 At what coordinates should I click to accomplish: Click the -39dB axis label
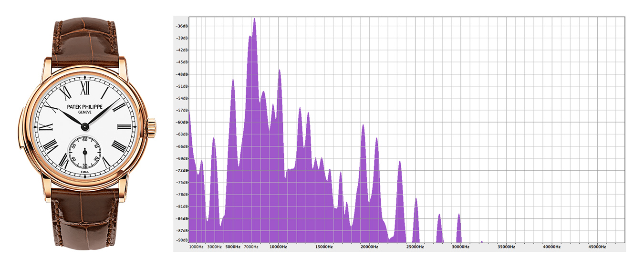click(182, 38)
